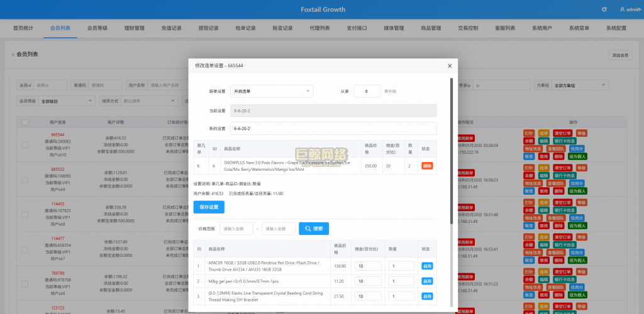Image resolution: width=644 pixels, height=314 pixels.
Task: Open the 跟单设置 开启连单 dropdown
Action: tap(272, 91)
